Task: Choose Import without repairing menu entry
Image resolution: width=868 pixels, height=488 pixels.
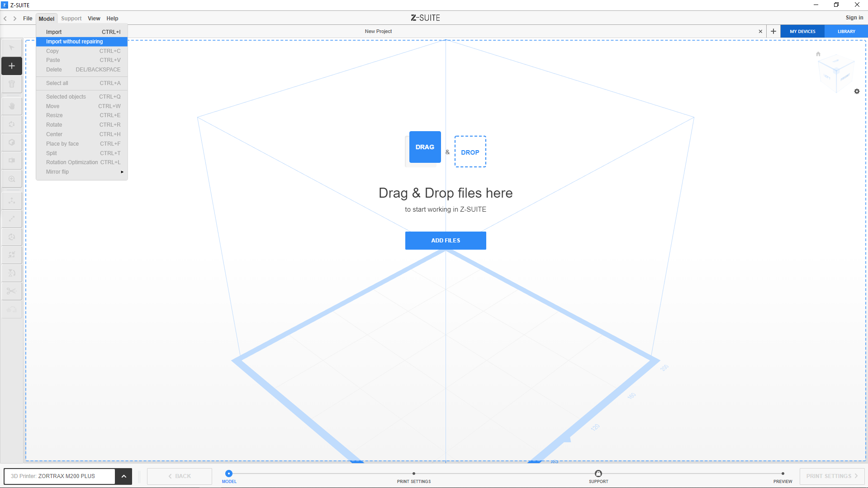Action: click(81, 42)
